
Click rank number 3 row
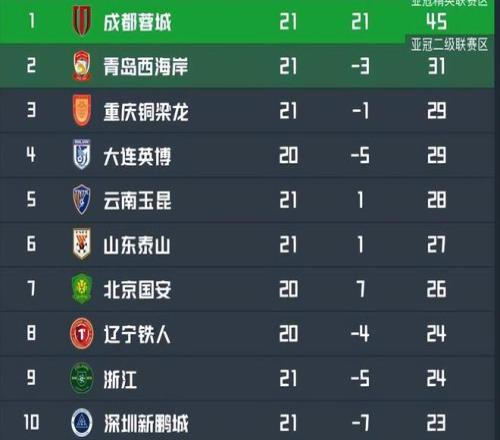coord(247,110)
